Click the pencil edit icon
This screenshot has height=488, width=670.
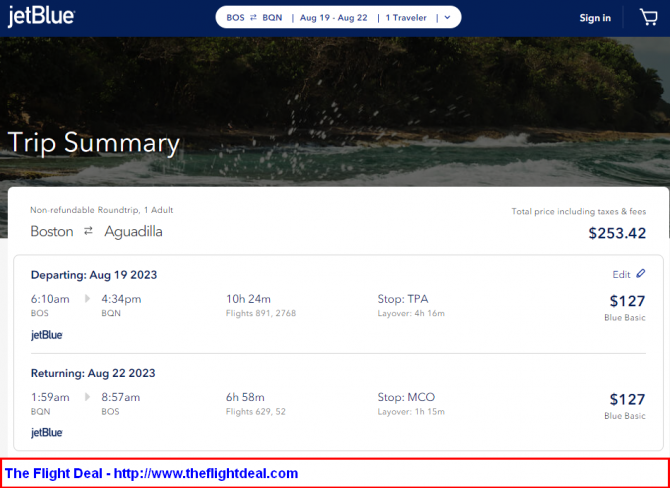click(641, 273)
